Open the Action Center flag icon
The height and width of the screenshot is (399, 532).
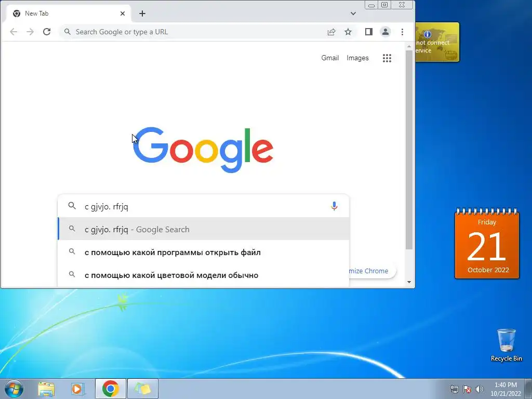pos(467,389)
